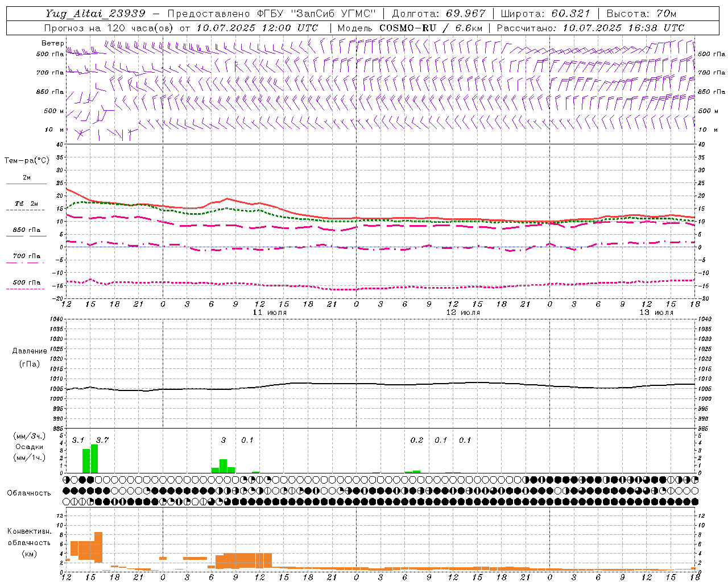Click the '(км)' unit under convective cloudiness
The width and height of the screenshot is (728, 582).
pyautogui.click(x=29, y=554)
